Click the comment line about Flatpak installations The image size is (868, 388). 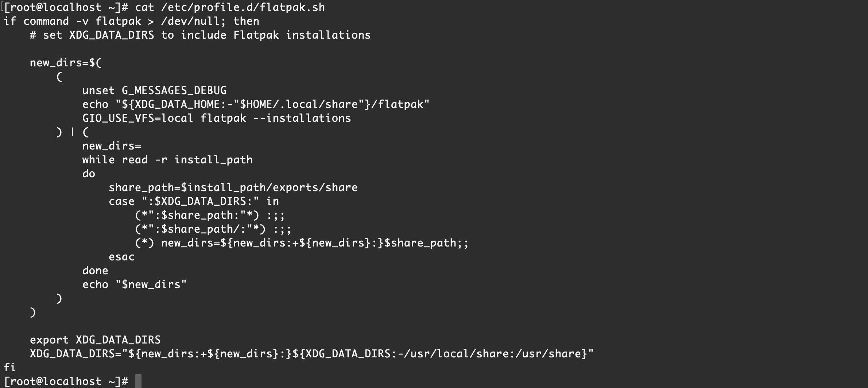pyautogui.click(x=200, y=35)
